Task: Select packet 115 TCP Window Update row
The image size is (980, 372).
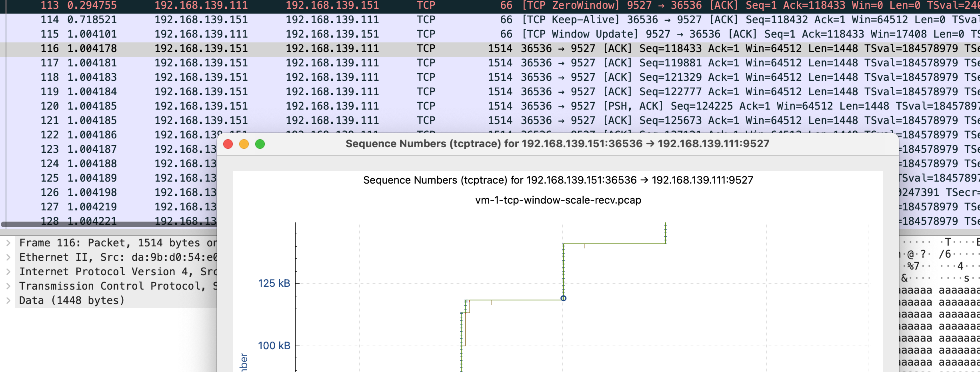Action: 320,34
